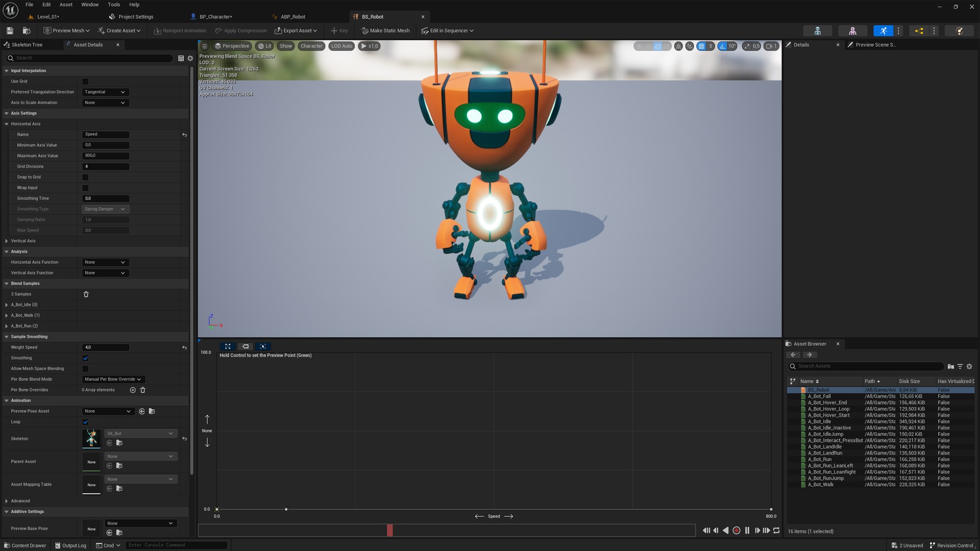Screen dimensions: 980x551
Task: Toggle Lit view mode button
Action: point(264,46)
